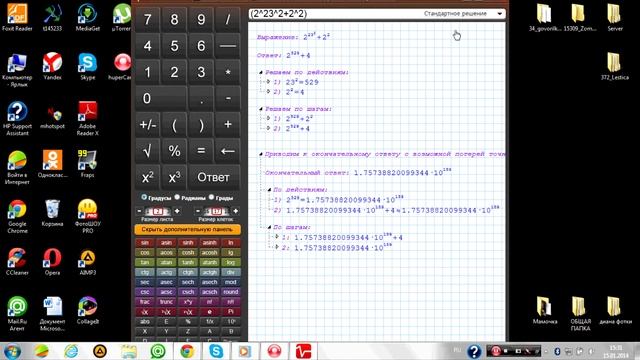Collapse Приводим к окончательному ответу section
The image size is (640, 360).
pos(261,154)
